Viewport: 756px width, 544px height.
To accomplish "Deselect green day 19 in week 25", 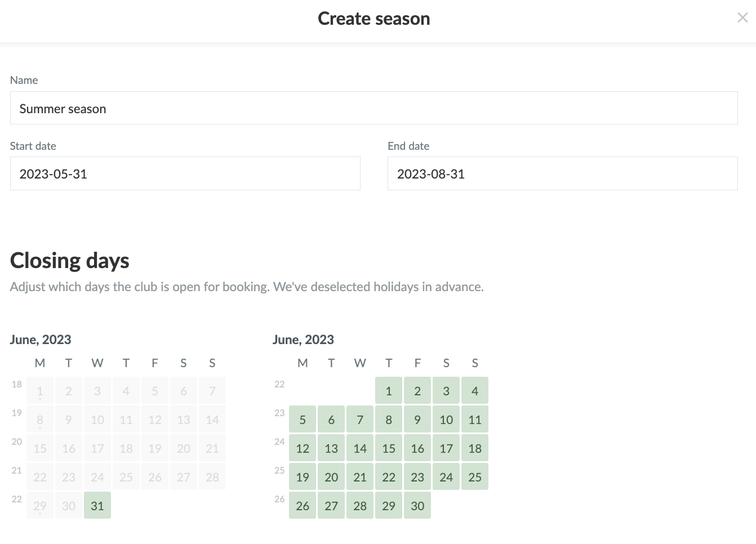I will pos(303,477).
